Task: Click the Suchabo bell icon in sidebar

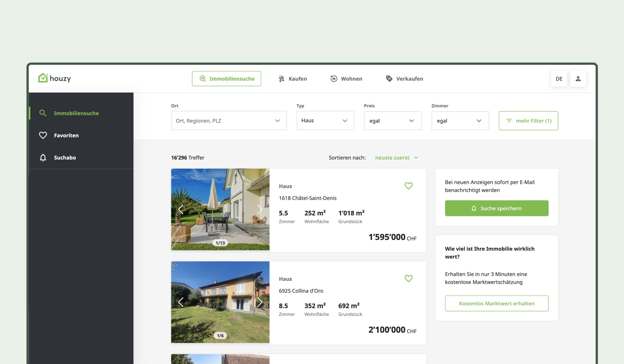Action: (x=43, y=157)
